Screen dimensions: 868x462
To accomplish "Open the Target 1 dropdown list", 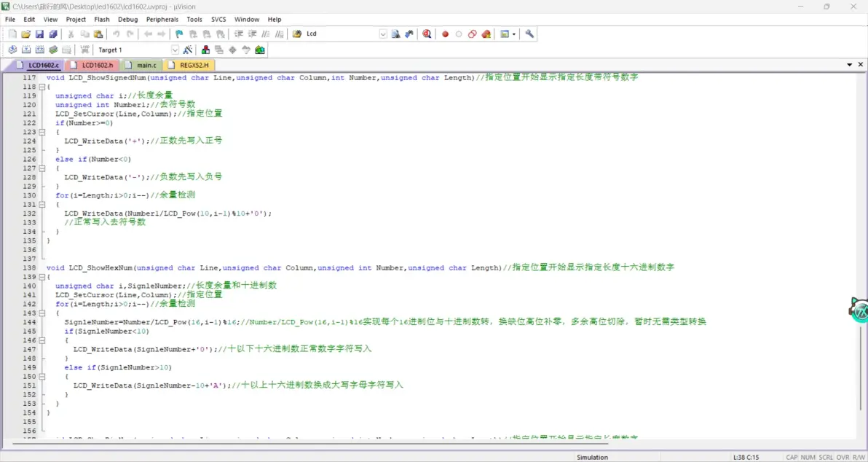I will click(x=175, y=50).
